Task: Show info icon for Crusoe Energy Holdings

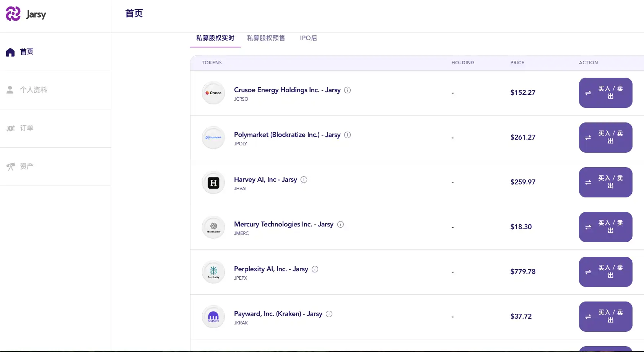Action: (x=347, y=90)
